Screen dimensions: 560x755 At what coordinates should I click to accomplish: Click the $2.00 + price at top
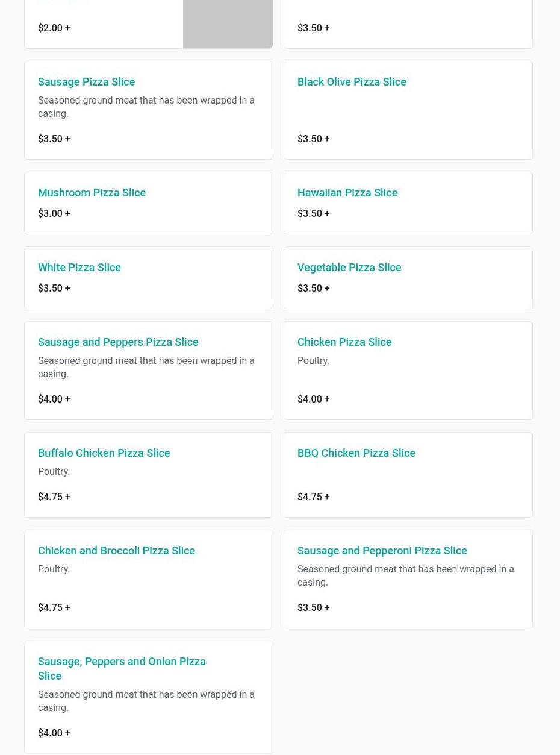tap(54, 28)
